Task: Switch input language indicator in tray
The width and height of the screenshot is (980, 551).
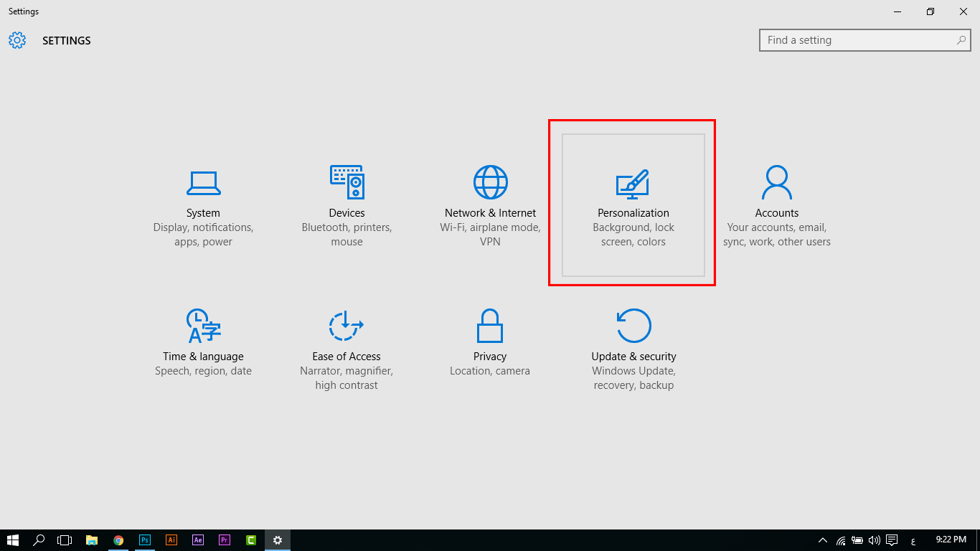Action: pos(913,540)
